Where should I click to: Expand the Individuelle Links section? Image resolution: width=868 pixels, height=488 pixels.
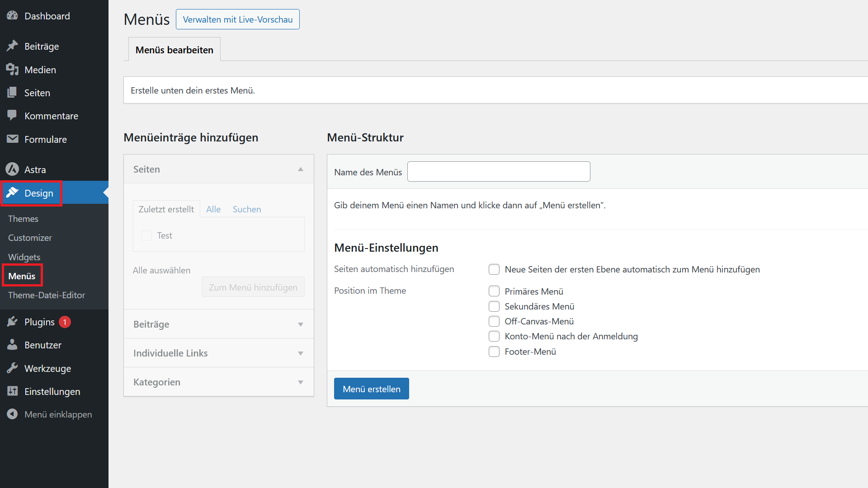301,353
